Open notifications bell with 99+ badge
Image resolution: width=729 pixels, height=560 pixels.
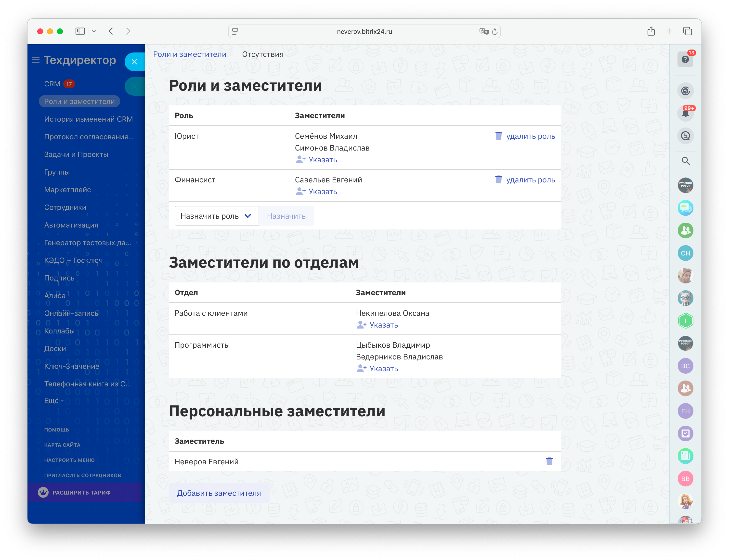coord(685,113)
